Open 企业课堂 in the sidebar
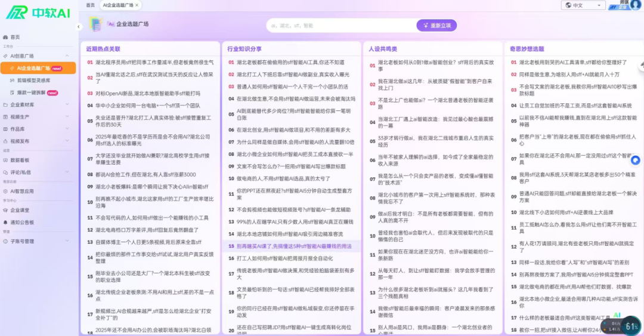Viewport: 644px width, 336px height. (20, 210)
